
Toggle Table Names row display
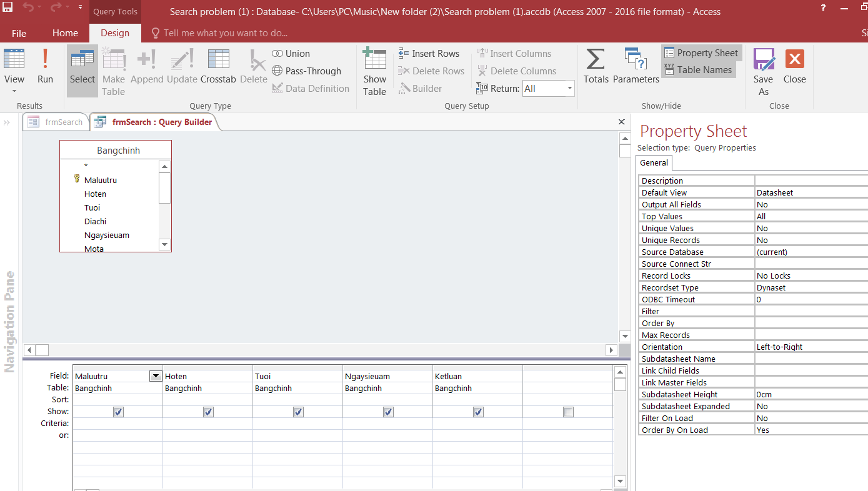tap(698, 70)
